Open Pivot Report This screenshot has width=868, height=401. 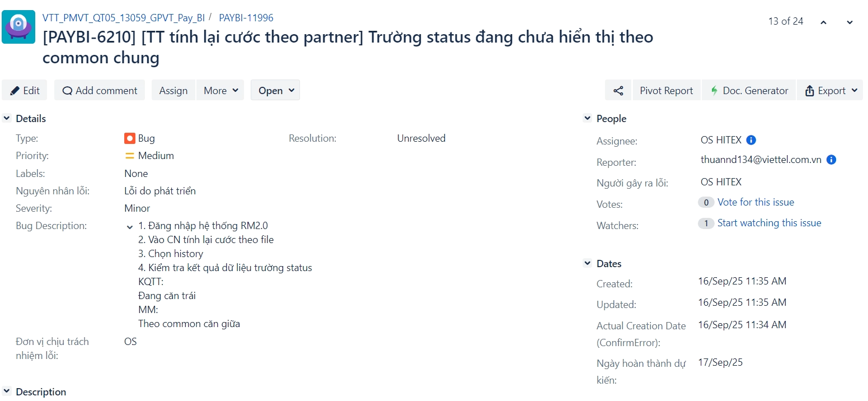[666, 91]
